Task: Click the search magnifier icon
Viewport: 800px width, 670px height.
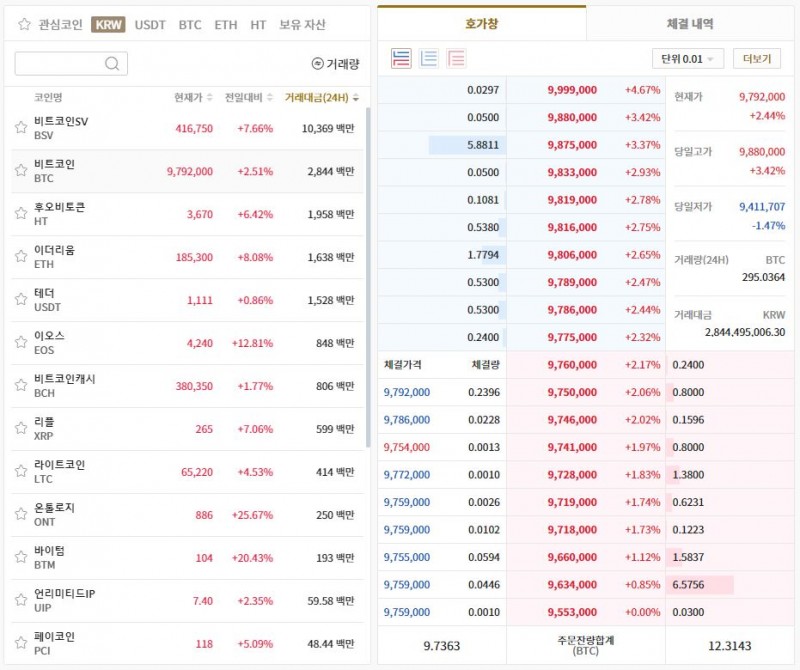Action: click(x=114, y=64)
